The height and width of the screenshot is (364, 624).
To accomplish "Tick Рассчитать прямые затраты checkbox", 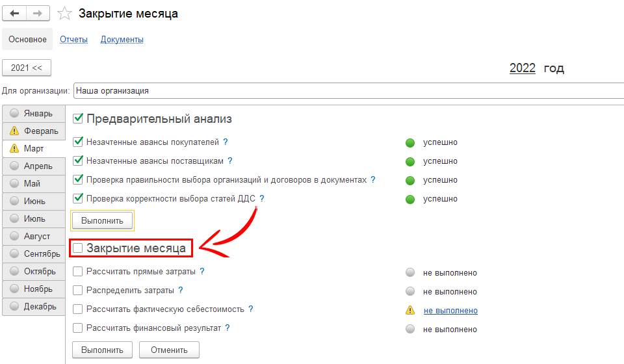I will pos(78,272).
